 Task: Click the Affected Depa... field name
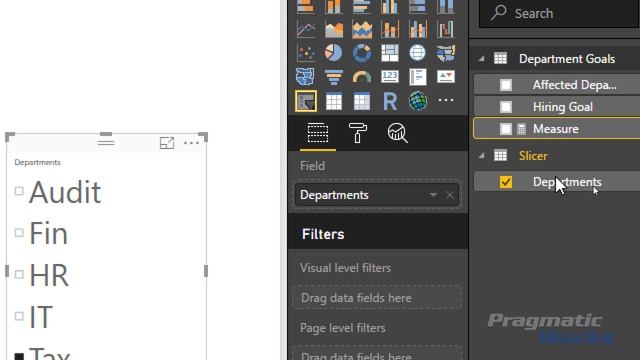[x=575, y=85]
